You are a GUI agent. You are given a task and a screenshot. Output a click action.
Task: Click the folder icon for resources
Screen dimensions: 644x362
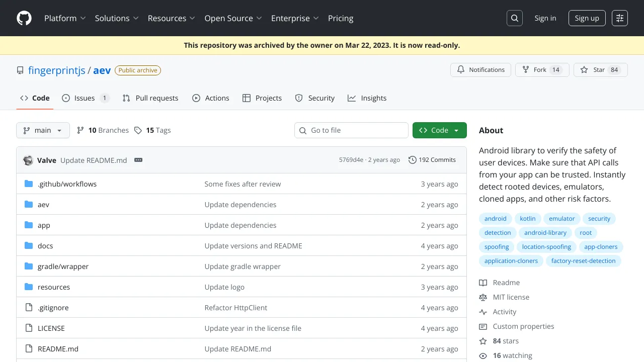29,287
